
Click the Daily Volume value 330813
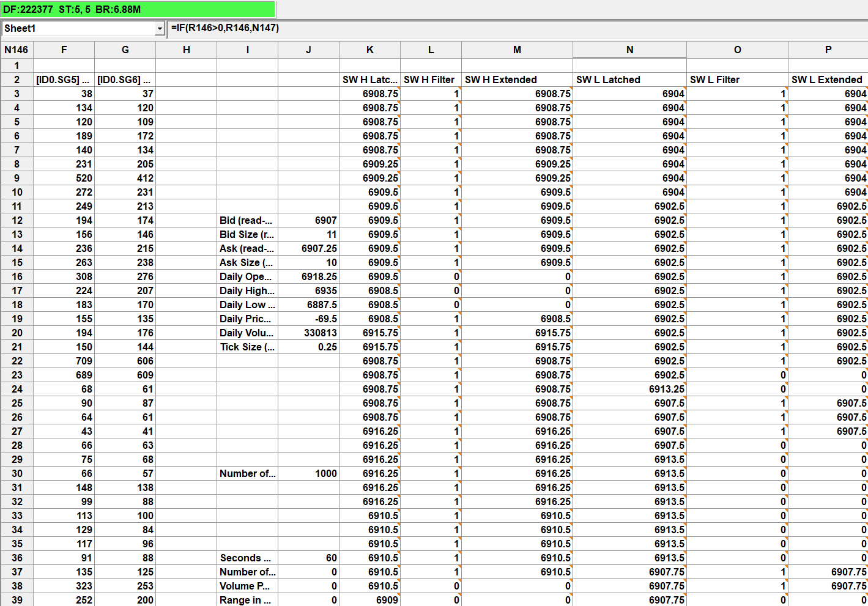click(x=309, y=333)
